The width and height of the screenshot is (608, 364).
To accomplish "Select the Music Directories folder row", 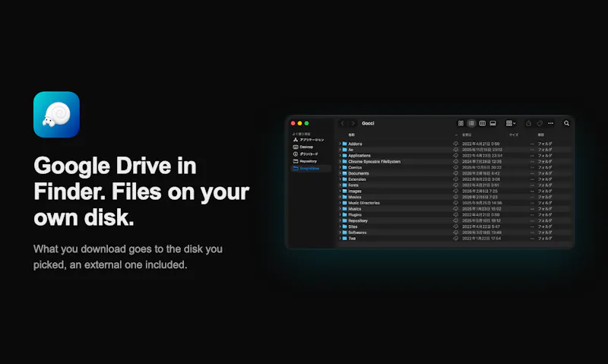I will 454,203.
